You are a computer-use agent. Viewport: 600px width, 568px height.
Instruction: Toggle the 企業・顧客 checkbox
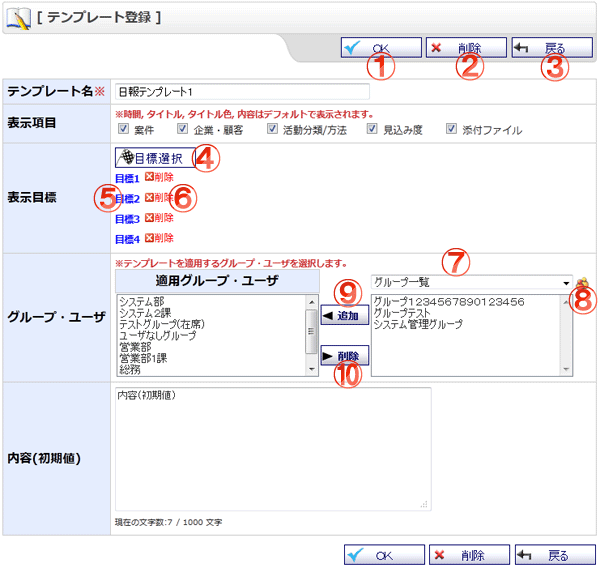click(x=182, y=129)
